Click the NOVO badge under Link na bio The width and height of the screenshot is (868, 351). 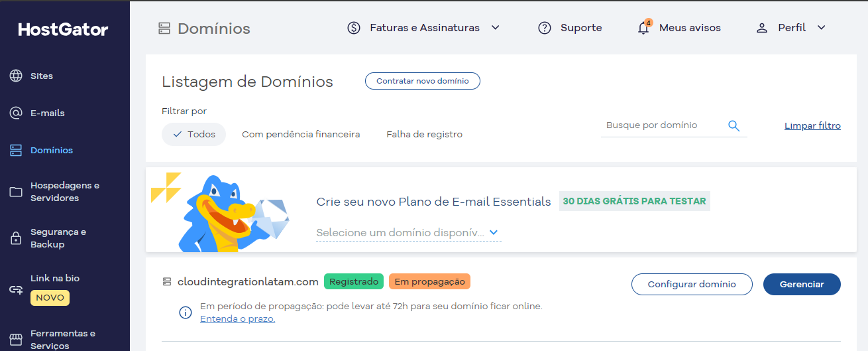(x=50, y=298)
